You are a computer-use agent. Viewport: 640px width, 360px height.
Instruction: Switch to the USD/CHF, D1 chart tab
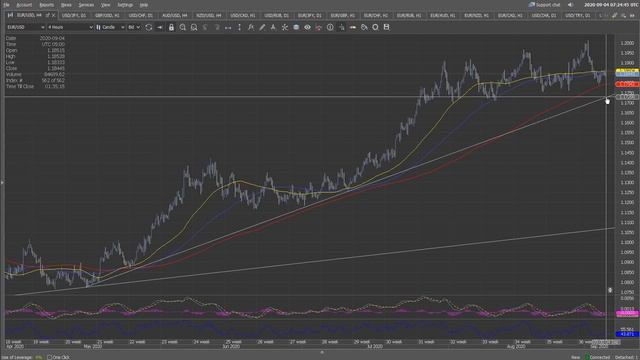pos(141,16)
